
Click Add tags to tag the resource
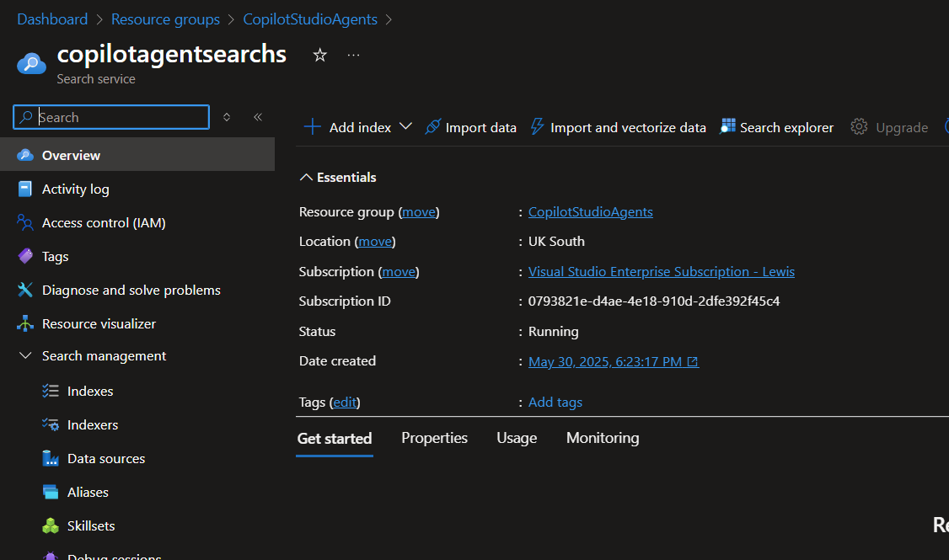coord(555,402)
